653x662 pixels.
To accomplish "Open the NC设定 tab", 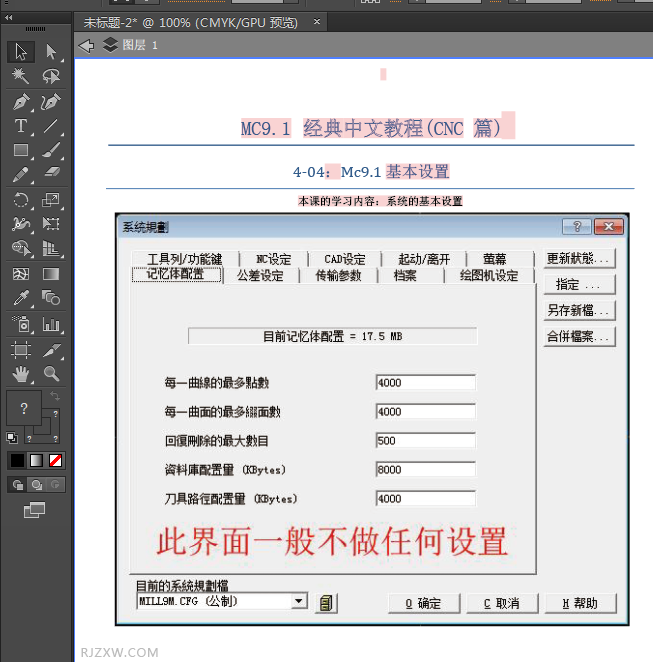I will tap(274, 259).
